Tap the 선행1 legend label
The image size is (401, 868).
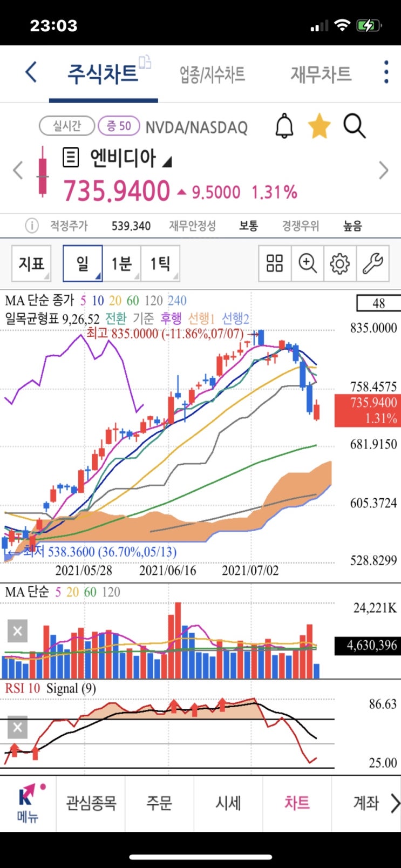click(x=201, y=318)
